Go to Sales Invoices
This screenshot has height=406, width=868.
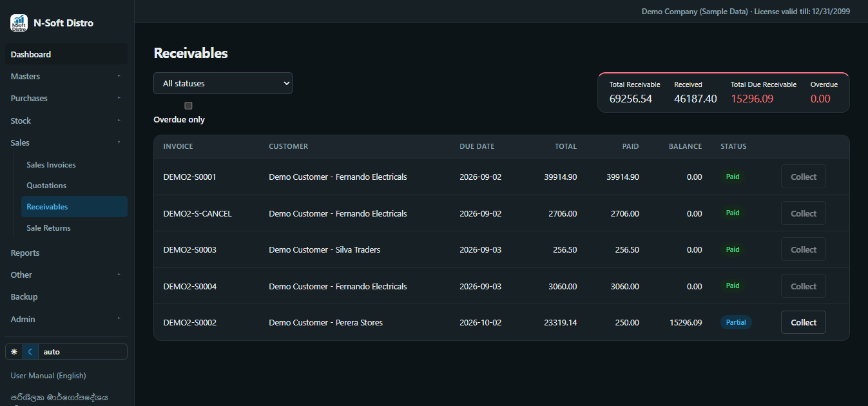(x=74, y=165)
